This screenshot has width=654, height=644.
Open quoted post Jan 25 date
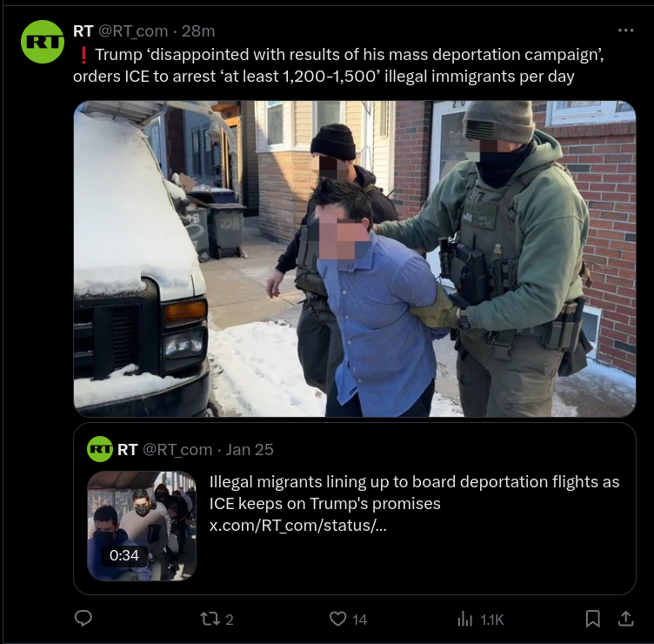pyautogui.click(x=250, y=450)
